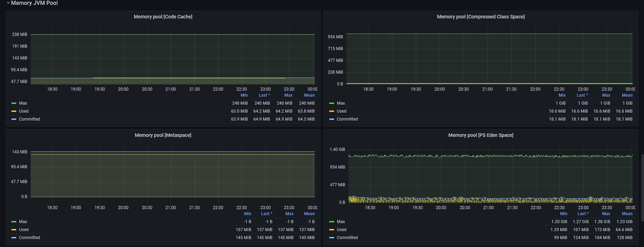Click the 19:30 tick in Compressed Class Space chart
644x247 pixels.
416,89
